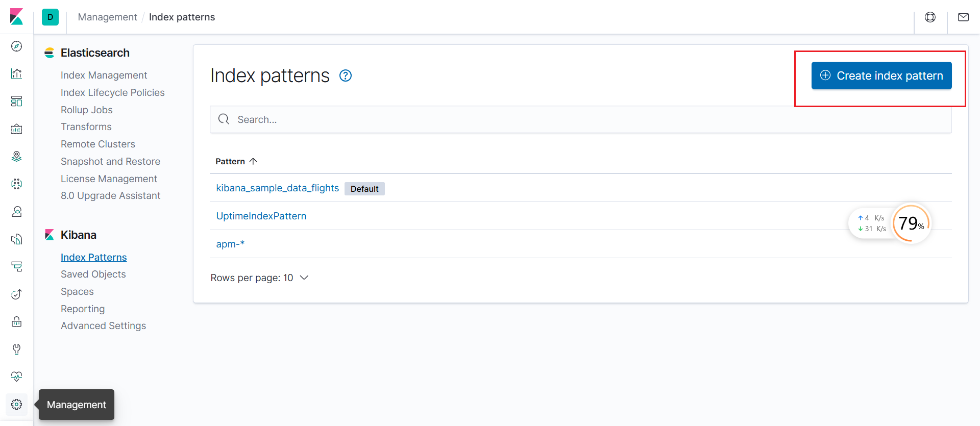The image size is (980, 426).
Task: Expand the Rows per page dropdown
Action: tap(259, 278)
